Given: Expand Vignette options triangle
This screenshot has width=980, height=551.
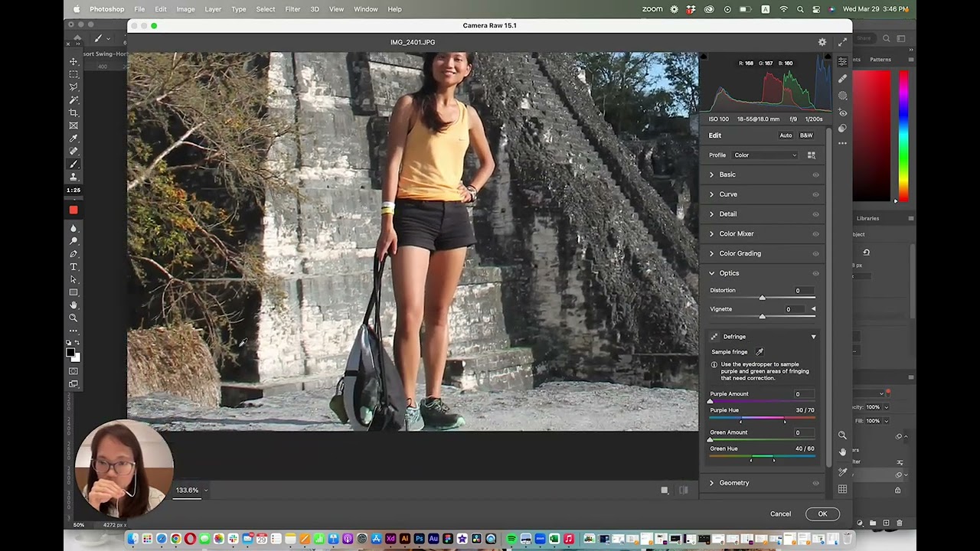Looking at the screenshot, I should point(813,309).
